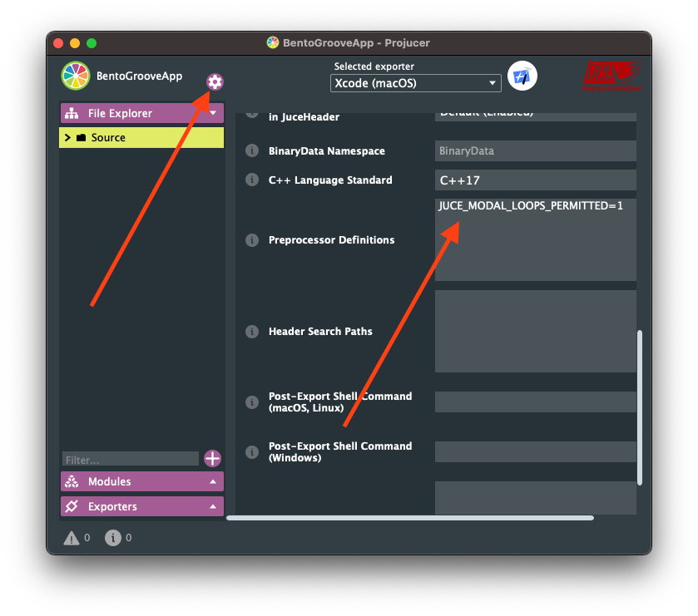Click the File Explorer hierarchy icon
The image size is (698, 616).
[72, 113]
